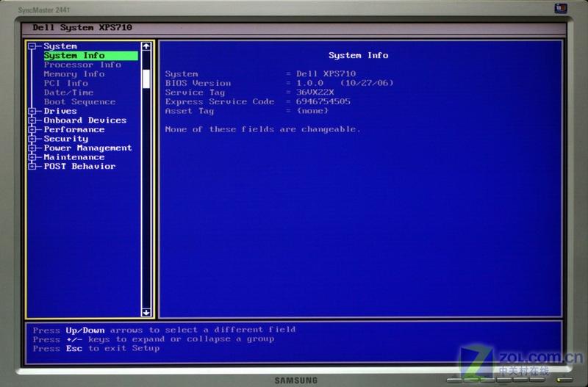The width and height of the screenshot is (588, 387).
Task: Click the 'Esc to exit Setup' hint
Action: 96,348
